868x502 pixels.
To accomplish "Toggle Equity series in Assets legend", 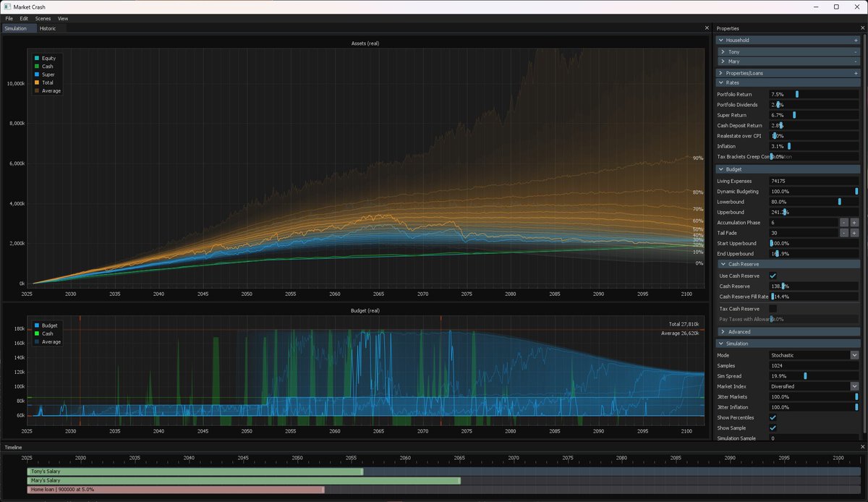I will tap(46, 58).
